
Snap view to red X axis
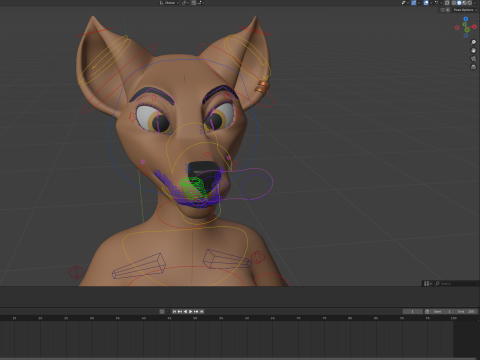[x=474, y=27]
